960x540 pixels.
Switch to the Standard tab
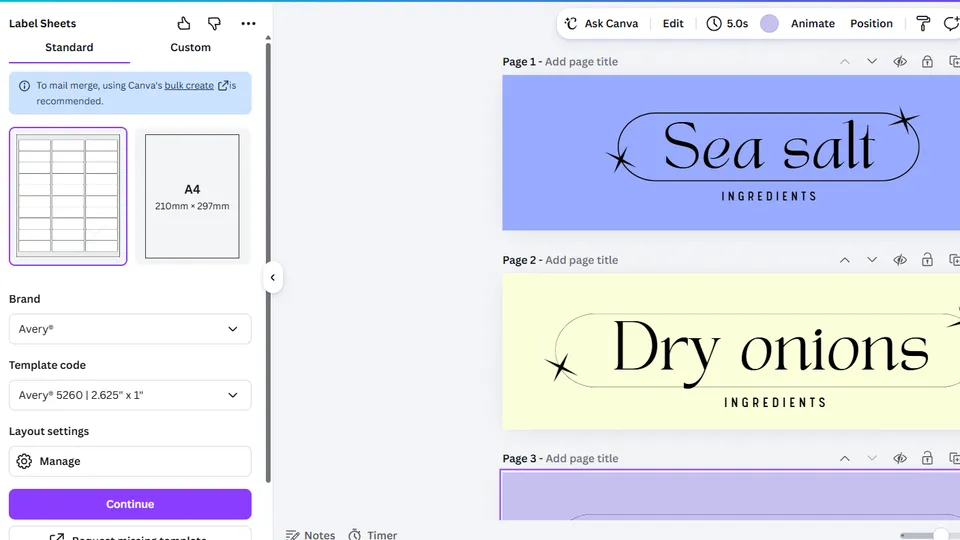pos(69,48)
